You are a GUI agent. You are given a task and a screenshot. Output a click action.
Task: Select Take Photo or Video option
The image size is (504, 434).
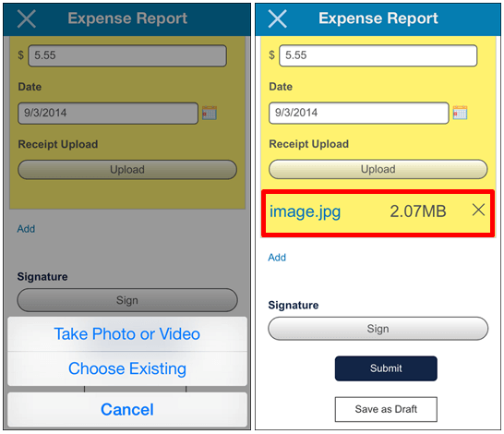tap(127, 333)
